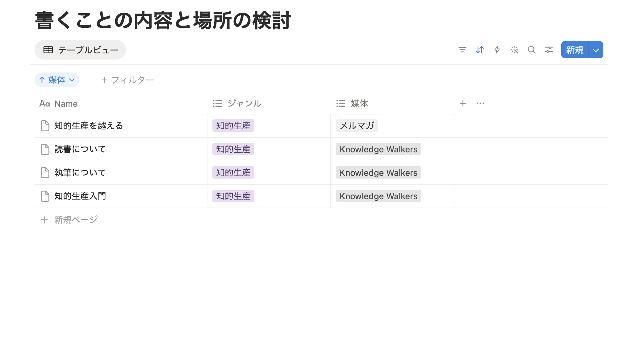Screen dimensions: 644x359
Task: Select the テーブルビュー view tab
Action: 80,50
